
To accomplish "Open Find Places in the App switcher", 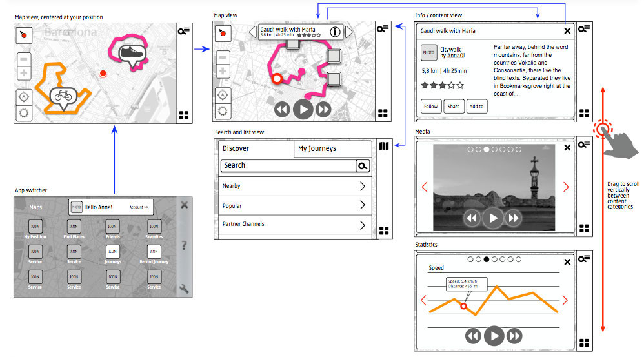I will click(x=74, y=227).
